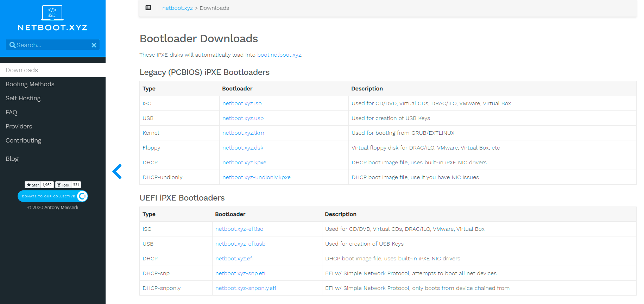
Task: Click the GitHub Star button
Action: [x=33, y=185]
